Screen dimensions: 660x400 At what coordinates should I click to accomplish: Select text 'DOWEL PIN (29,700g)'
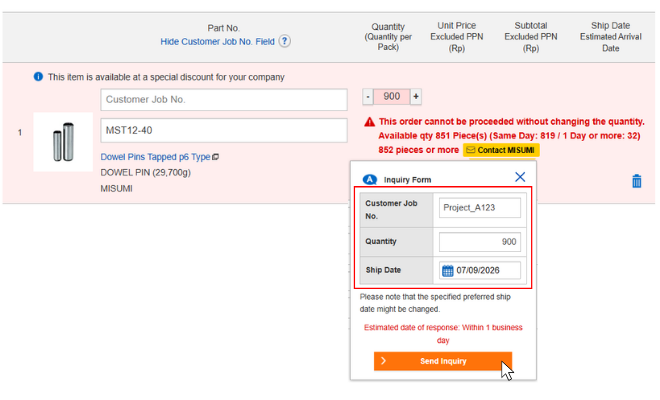tap(146, 173)
